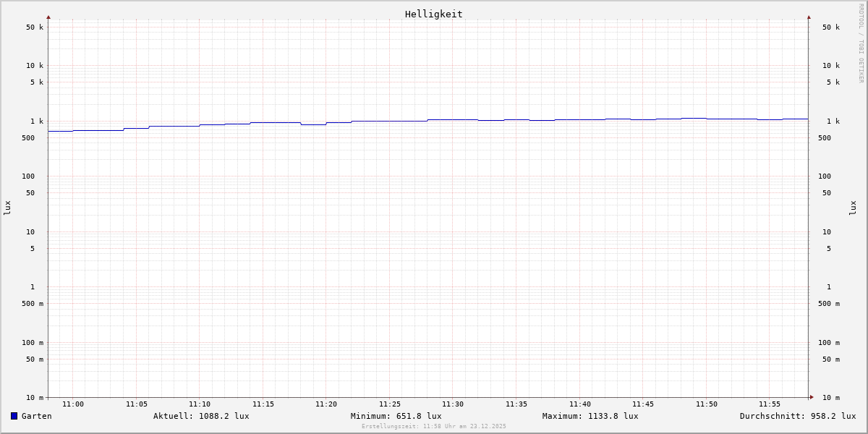Click the Durchschnitt 958.2 lux value
The image size is (868, 434).
click(x=797, y=416)
